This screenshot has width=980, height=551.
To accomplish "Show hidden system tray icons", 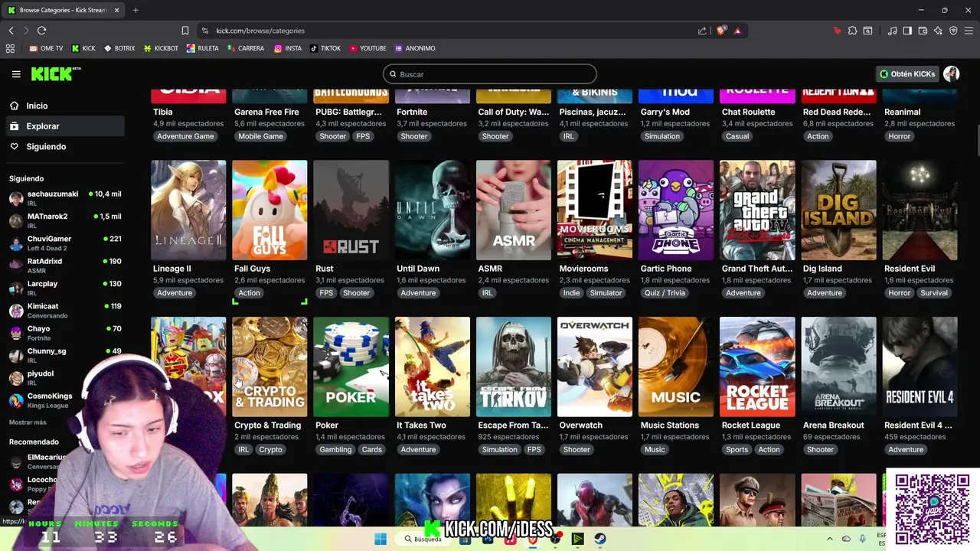I will [x=829, y=539].
